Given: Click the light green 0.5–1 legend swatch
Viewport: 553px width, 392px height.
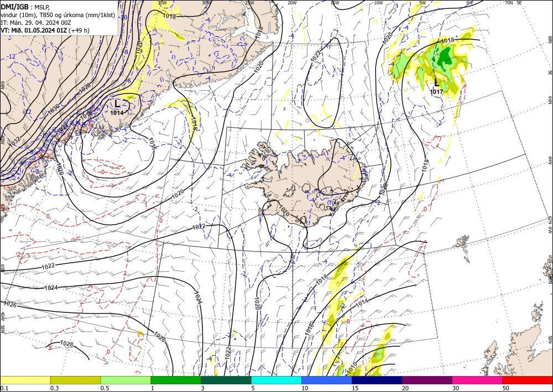Looking at the screenshot, I should (x=126, y=380).
